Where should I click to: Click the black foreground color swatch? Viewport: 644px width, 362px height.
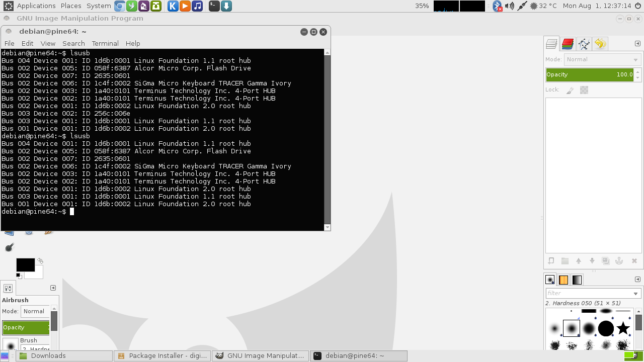(25, 264)
